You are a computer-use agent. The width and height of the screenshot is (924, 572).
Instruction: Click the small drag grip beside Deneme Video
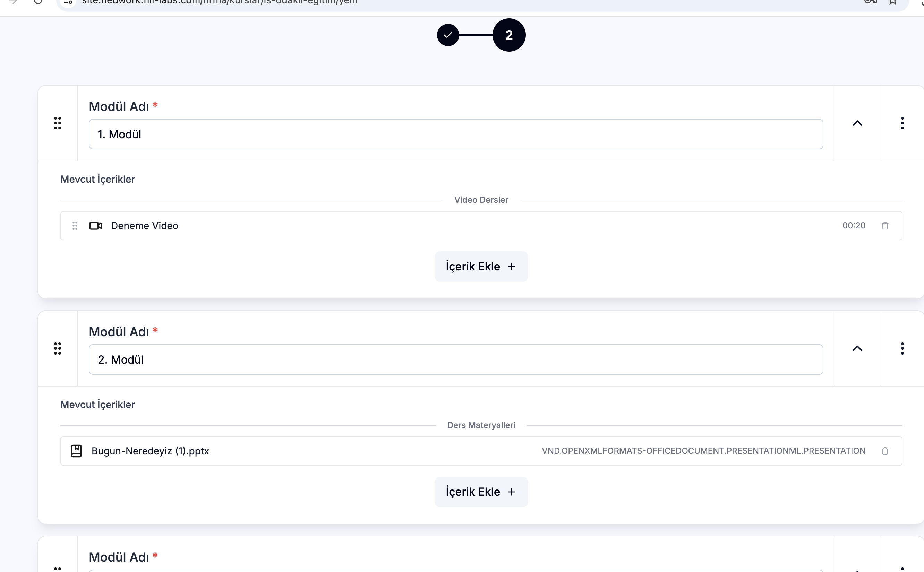[x=75, y=226]
